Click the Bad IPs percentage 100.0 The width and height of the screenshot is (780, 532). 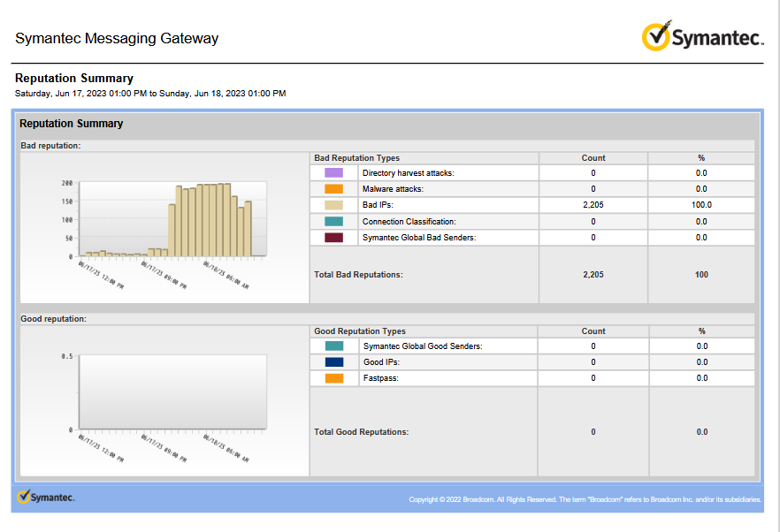coord(701,205)
